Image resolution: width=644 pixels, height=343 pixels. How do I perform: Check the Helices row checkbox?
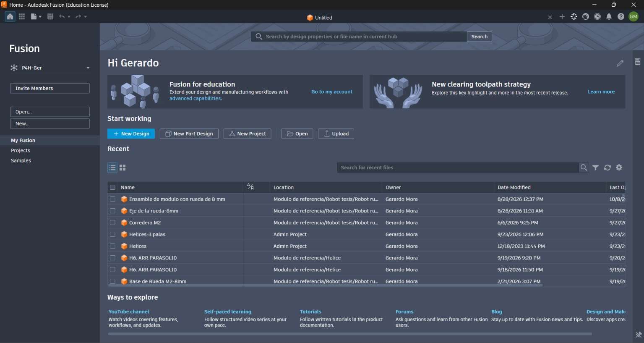(112, 246)
